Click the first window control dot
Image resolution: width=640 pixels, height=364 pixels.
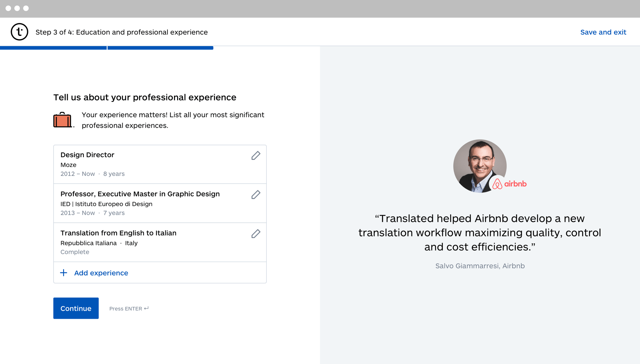[8, 8]
